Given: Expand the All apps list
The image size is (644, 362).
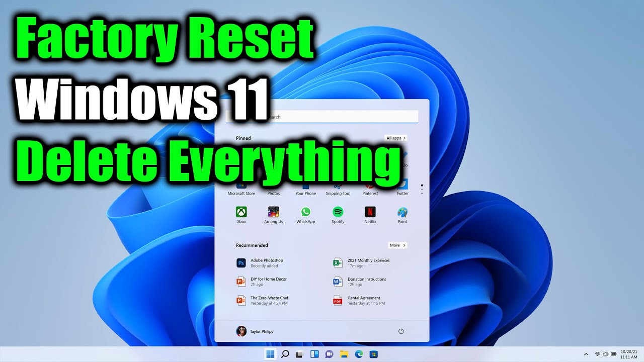Looking at the screenshot, I should tap(396, 138).
